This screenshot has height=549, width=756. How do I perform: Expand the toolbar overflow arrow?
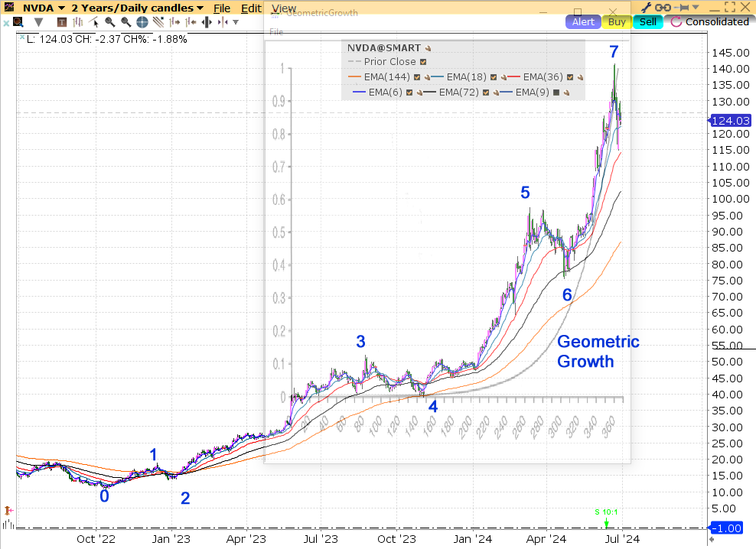coord(236,22)
